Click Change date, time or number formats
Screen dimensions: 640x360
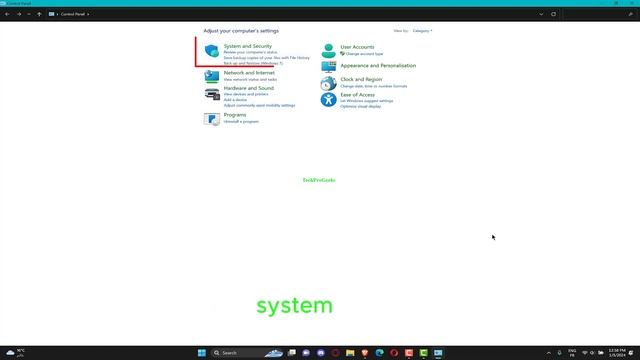[373, 86]
